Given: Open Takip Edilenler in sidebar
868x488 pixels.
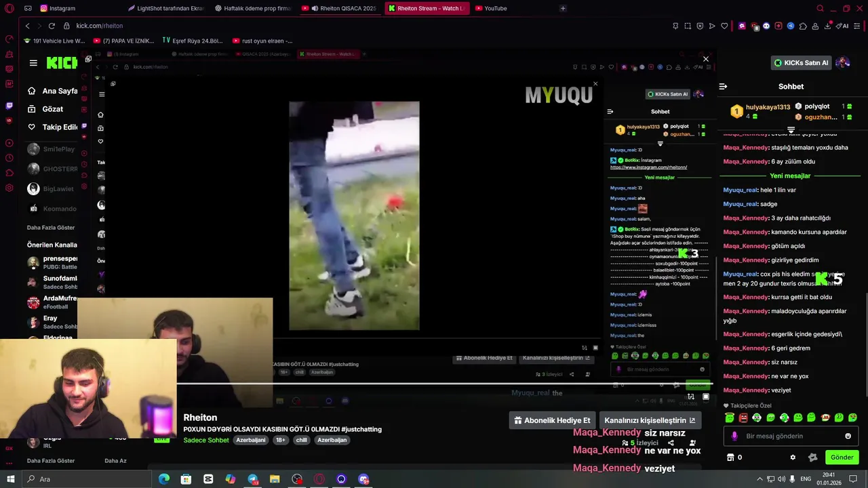Looking at the screenshot, I should (52, 127).
